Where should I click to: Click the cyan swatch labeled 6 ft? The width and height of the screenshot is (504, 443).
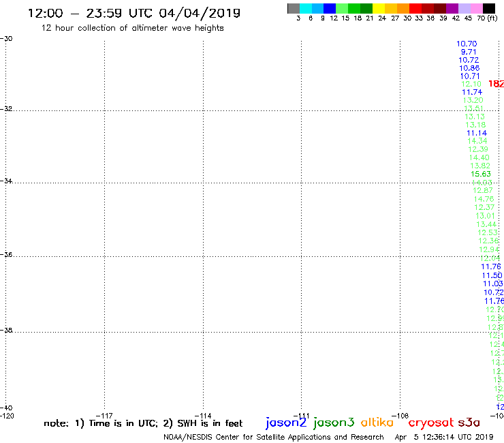pos(306,8)
